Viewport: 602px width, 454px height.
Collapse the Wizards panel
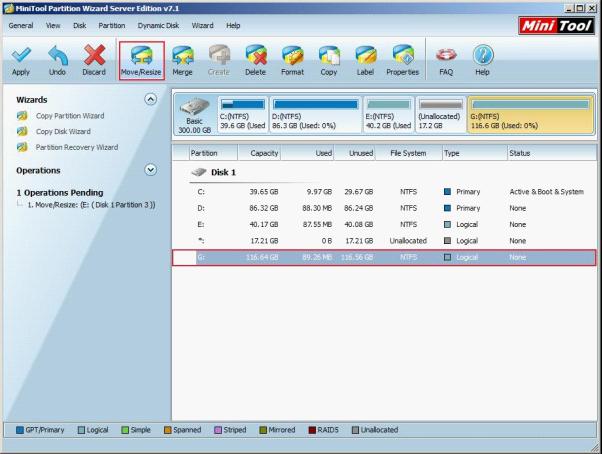[150, 100]
